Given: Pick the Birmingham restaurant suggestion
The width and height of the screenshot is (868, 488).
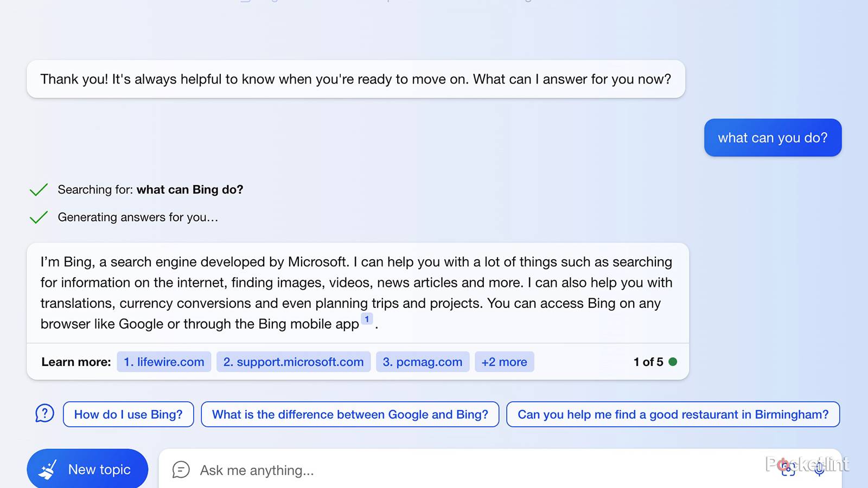Looking at the screenshot, I should click(x=673, y=414).
